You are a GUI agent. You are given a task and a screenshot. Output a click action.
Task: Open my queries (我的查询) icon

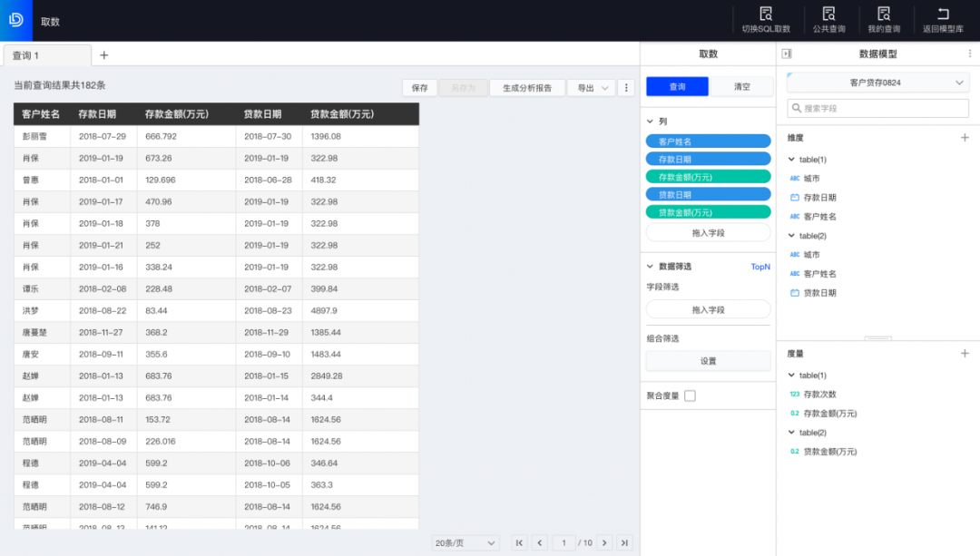point(884,15)
